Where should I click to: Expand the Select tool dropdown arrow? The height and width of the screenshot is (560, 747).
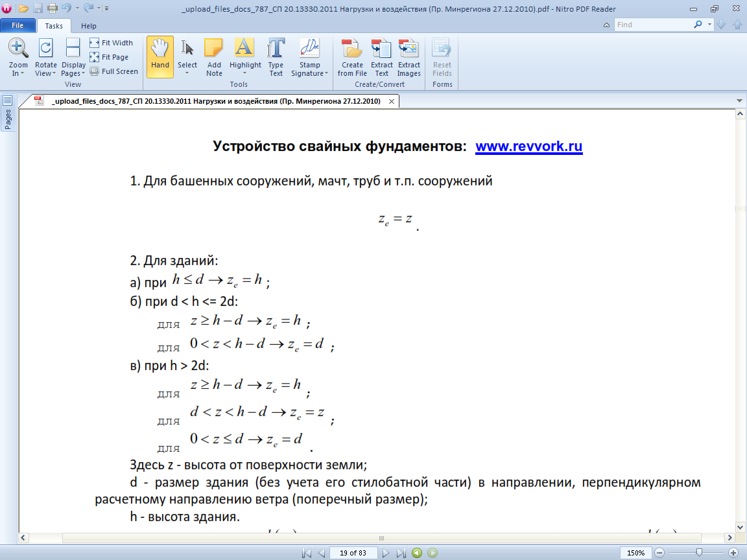coord(187,73)
